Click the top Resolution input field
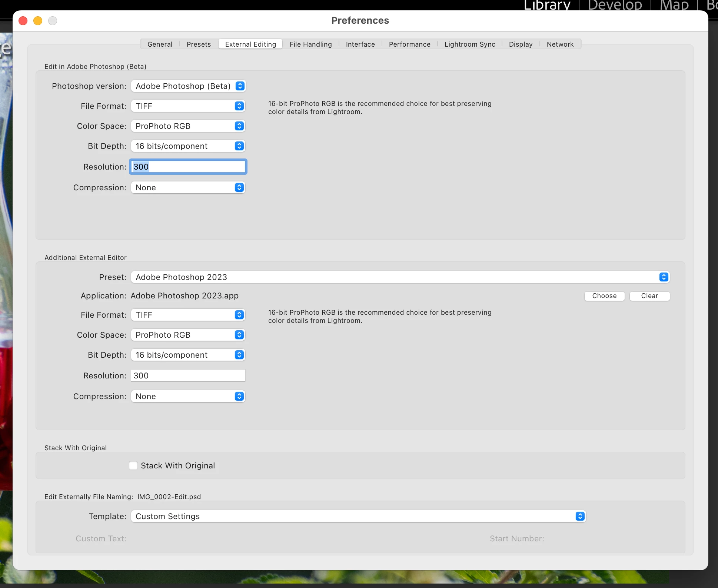 tap(188, 167)
